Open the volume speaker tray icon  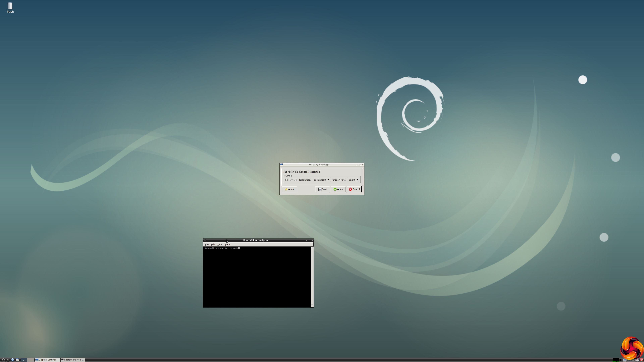621,360
